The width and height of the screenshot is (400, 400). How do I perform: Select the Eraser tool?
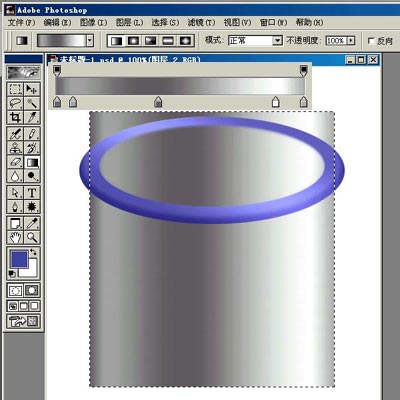point(15,162)
